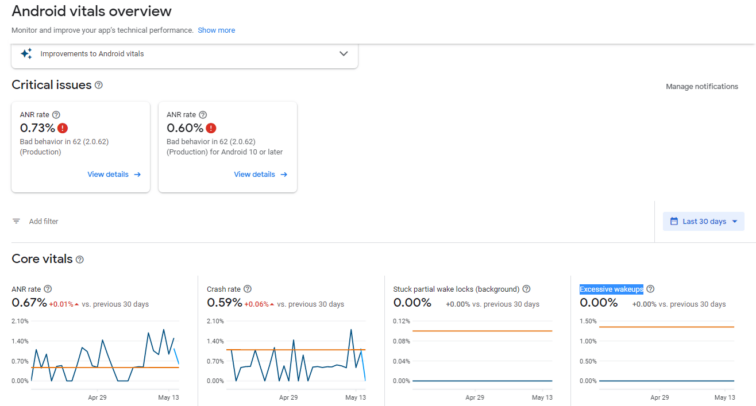
Task: Click the Android vitals overview heading
Action: 92,11
